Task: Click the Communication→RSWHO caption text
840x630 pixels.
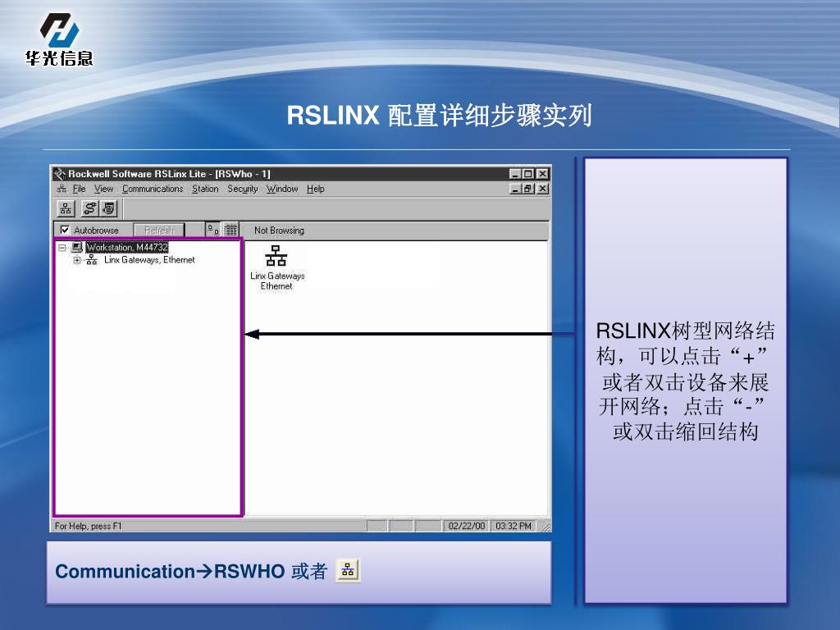Action: pos(170,571)
